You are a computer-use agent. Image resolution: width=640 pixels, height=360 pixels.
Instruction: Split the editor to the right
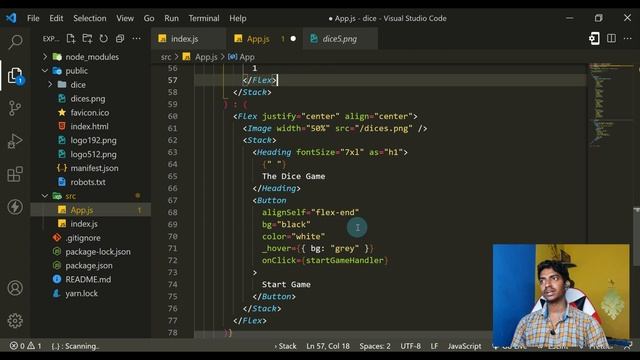pyautogui.click(x=611, y=38)
